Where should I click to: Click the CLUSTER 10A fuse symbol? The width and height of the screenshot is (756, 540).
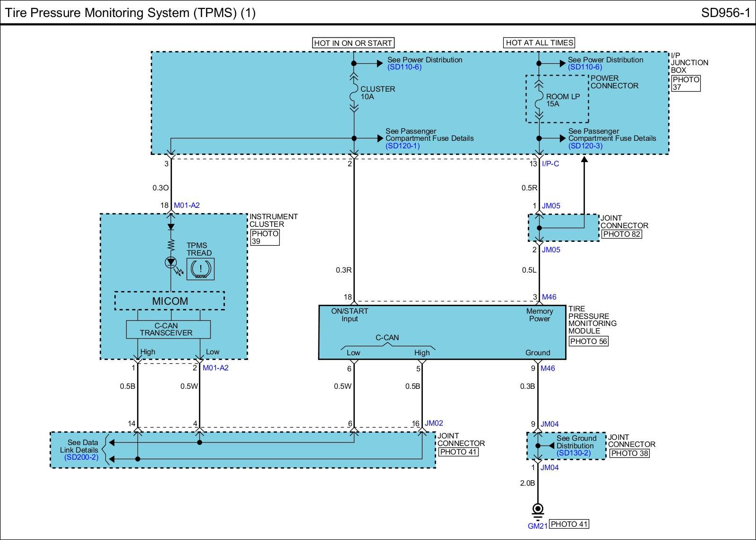pos(354,93)
